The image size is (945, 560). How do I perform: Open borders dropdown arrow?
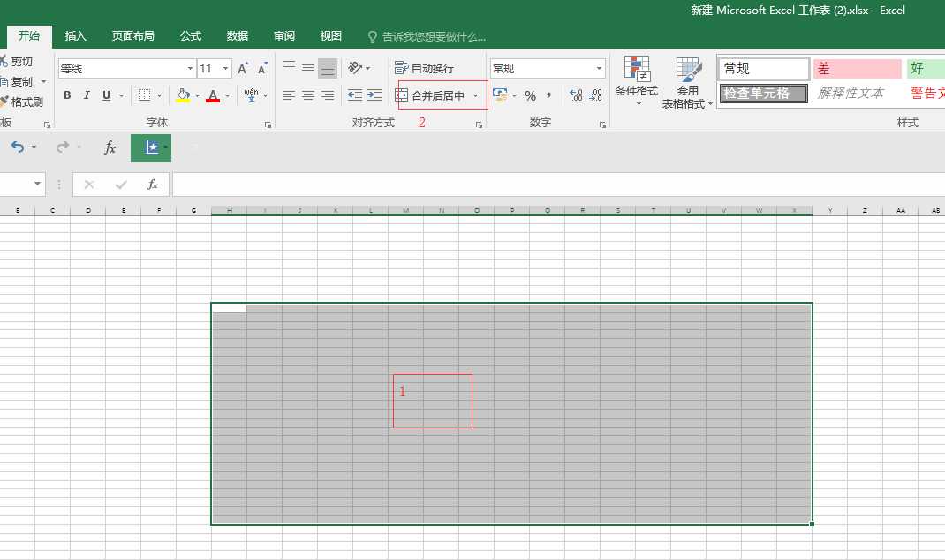160,96
